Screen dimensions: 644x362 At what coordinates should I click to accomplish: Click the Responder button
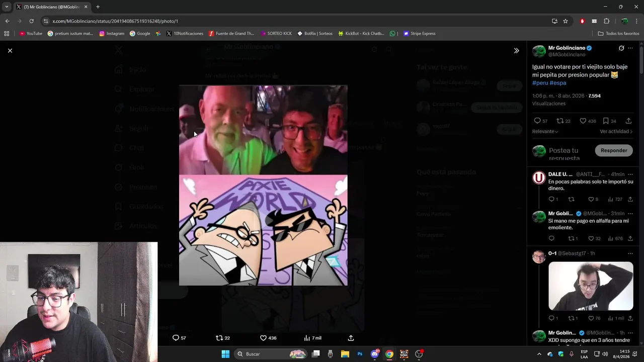(614, 150)
